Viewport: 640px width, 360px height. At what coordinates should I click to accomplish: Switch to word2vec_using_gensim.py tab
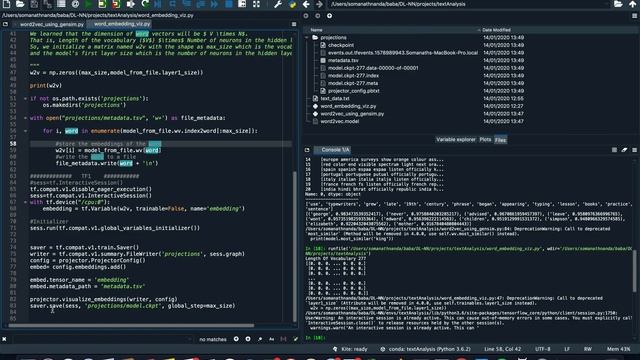51,24
